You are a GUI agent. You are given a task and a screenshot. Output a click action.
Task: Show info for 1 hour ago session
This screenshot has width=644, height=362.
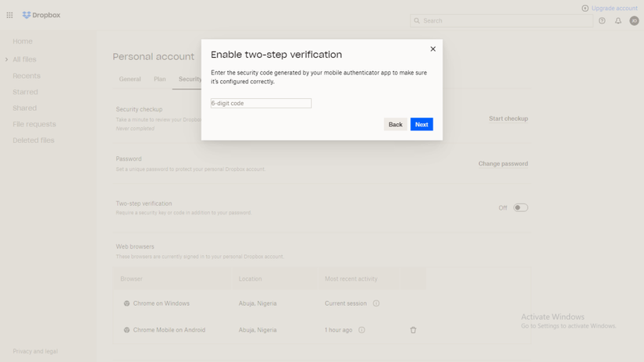pyautogui.click(x=361, y=330)
